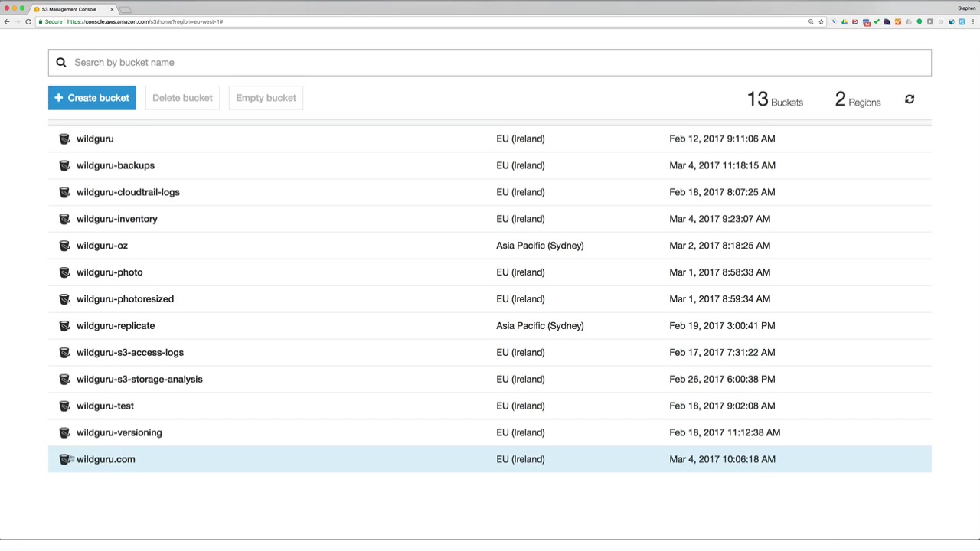Click the date Feb 26, 2017 6:00:38 PM
Screen dimensions: 980x551
[x=722, y=380]
